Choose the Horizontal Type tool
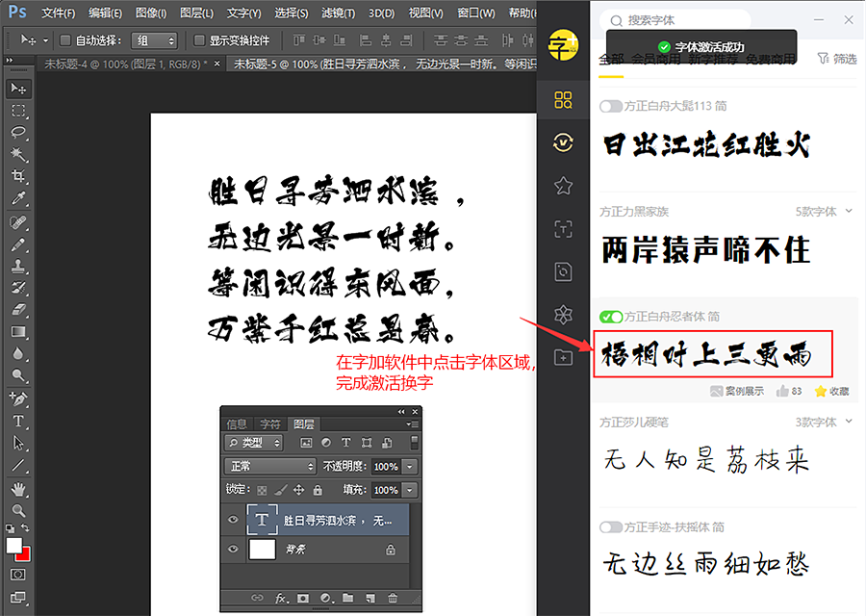The height and width of the screenshot is (616, 866). 18,421
